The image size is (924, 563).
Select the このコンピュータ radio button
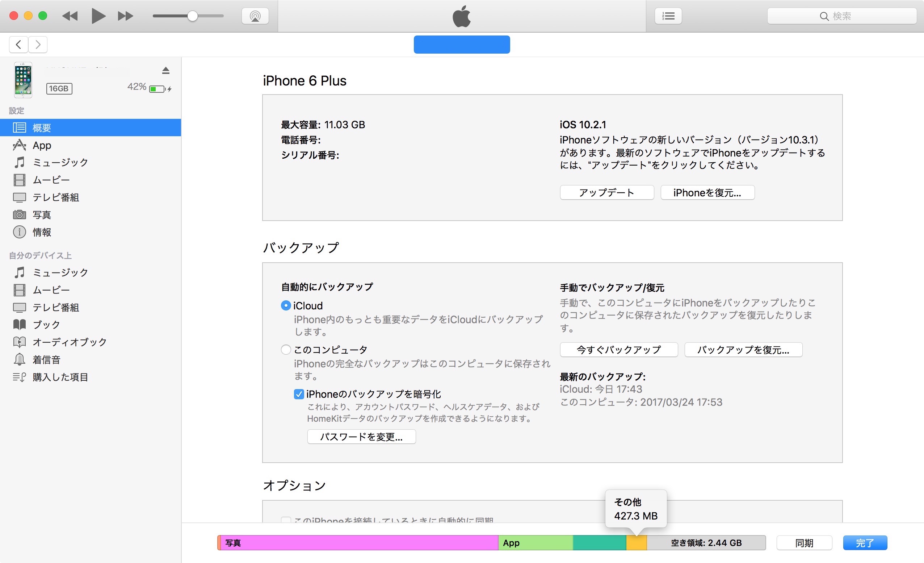[286, 350]
